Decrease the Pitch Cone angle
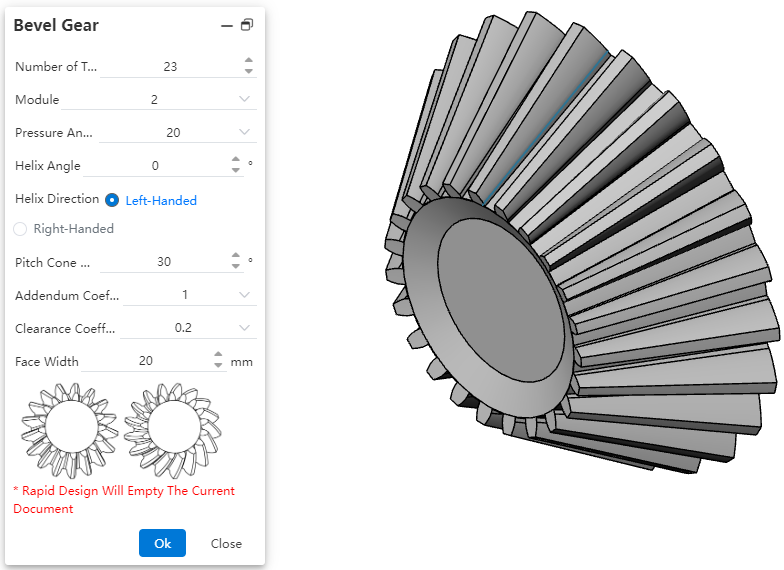The height and width of the screenshot is (570, 784). [x=236, y=267]
